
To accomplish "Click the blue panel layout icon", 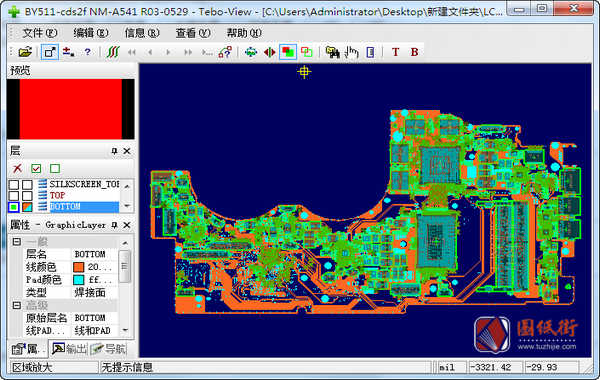I will point(370,52).
